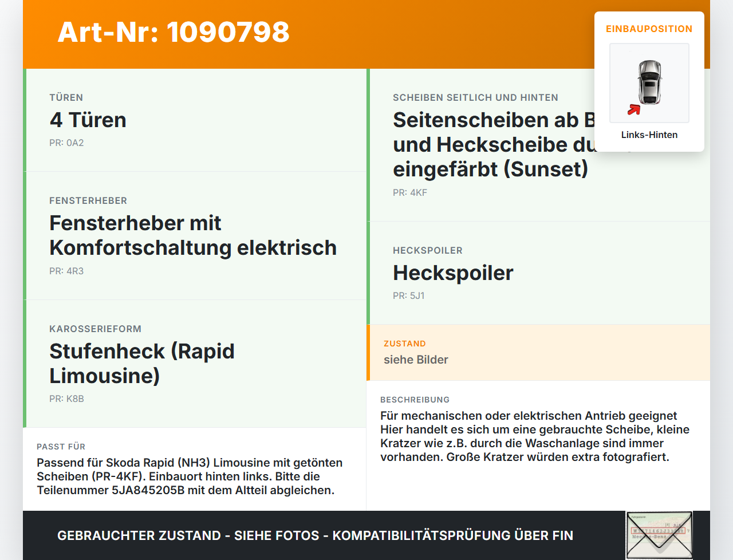Click the PASST FÜR heading

(x=61, y=447)
